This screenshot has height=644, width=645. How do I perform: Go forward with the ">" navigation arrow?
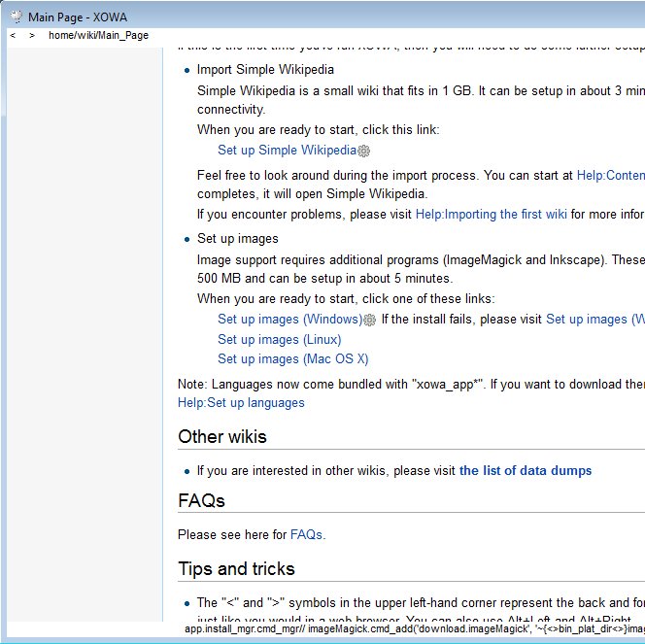coord(32,35)
